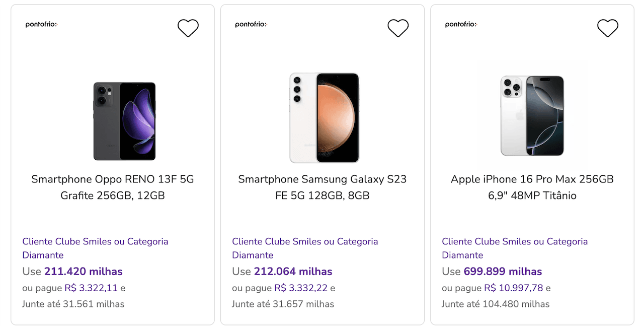Click the pontofrio logo on the iPhone card
The width and height of the screenshot is (644, 326).
point(461,24)
